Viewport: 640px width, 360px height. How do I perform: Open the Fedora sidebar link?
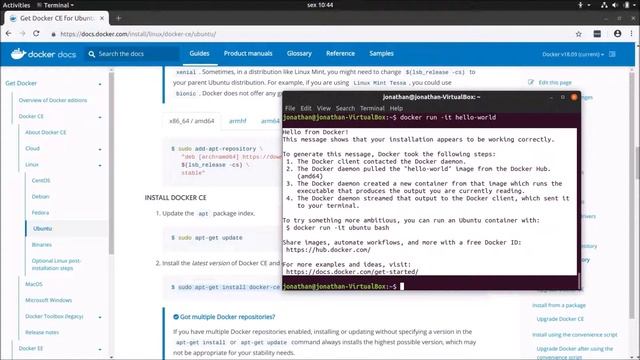[40, 213]
